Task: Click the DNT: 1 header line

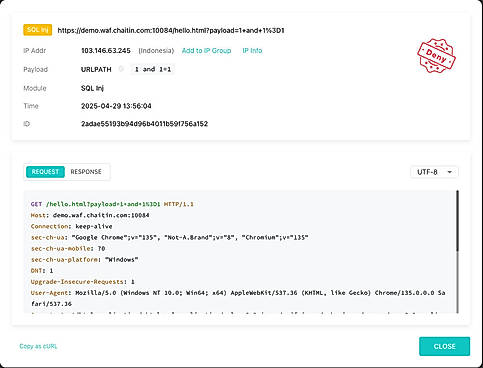Action: tap(42, 270)
